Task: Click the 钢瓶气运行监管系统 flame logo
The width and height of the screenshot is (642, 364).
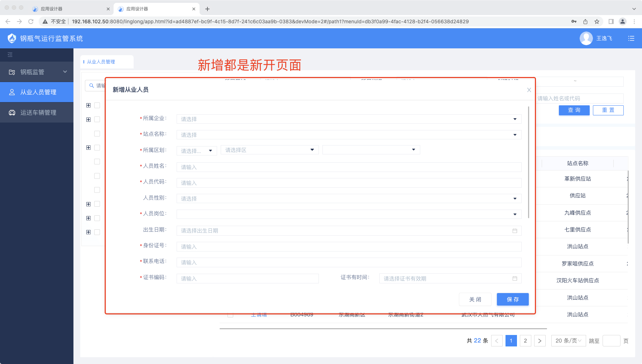Action: coord(12,38)
